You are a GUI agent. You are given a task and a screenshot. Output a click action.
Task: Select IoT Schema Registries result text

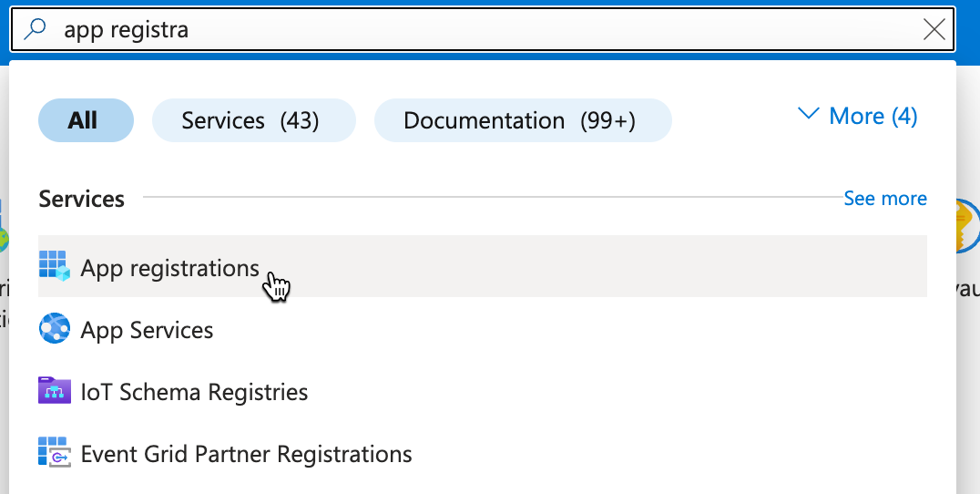coord(194,392)
